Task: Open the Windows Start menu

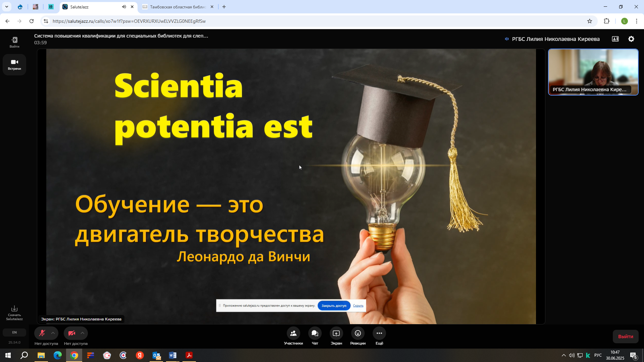Action: coord(8,355)
